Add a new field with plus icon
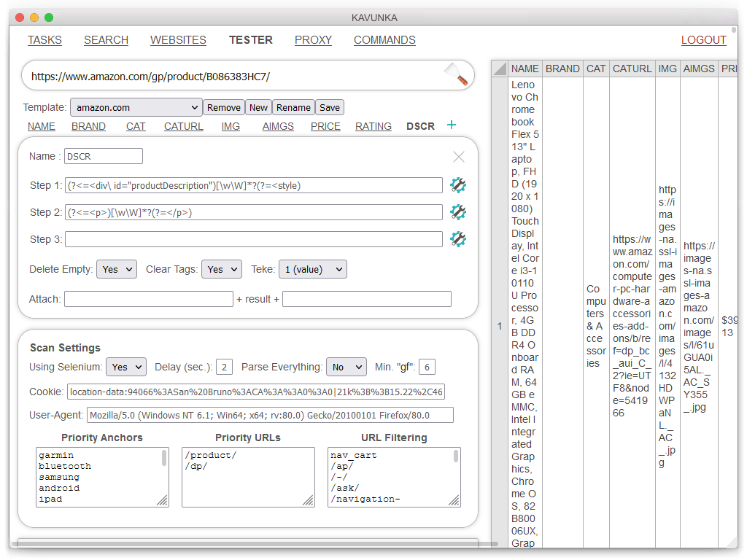Viewport: 747px width, 560px height. point(452,125)
